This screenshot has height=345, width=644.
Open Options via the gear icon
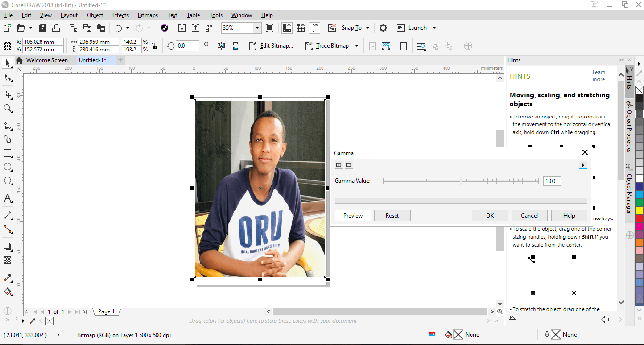point(383,28)
